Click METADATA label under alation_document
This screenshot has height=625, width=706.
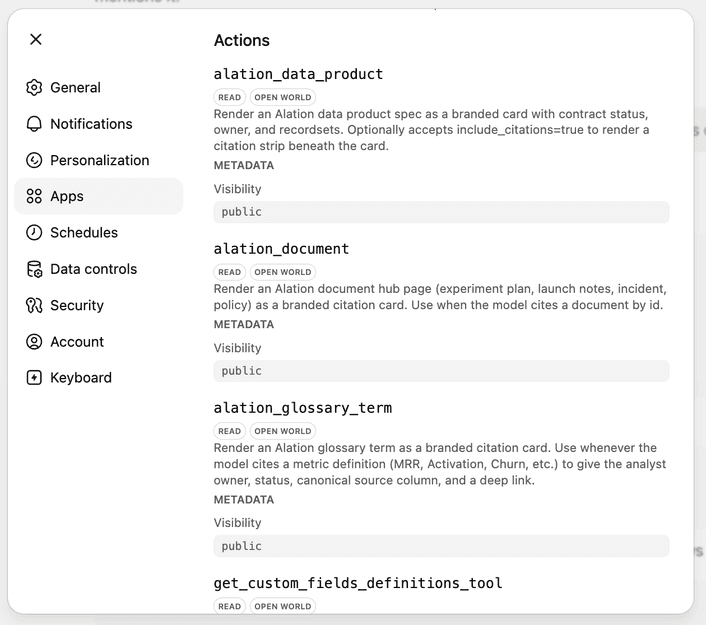tap(244, 324)
